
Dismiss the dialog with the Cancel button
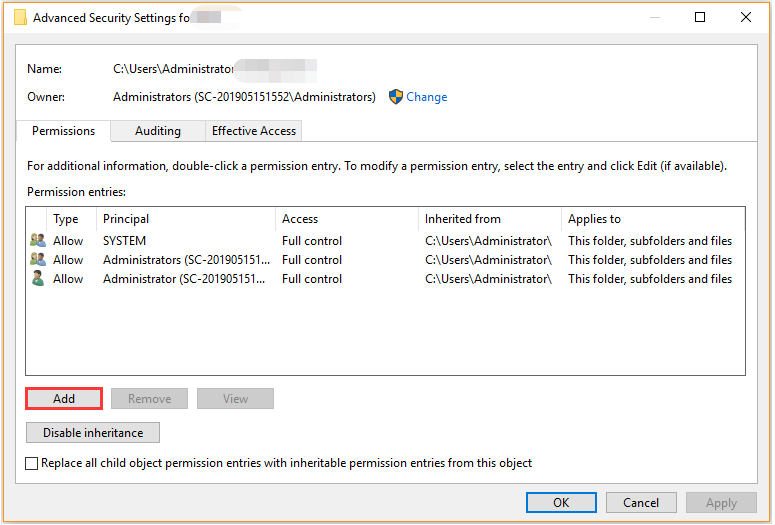point(641,503)
